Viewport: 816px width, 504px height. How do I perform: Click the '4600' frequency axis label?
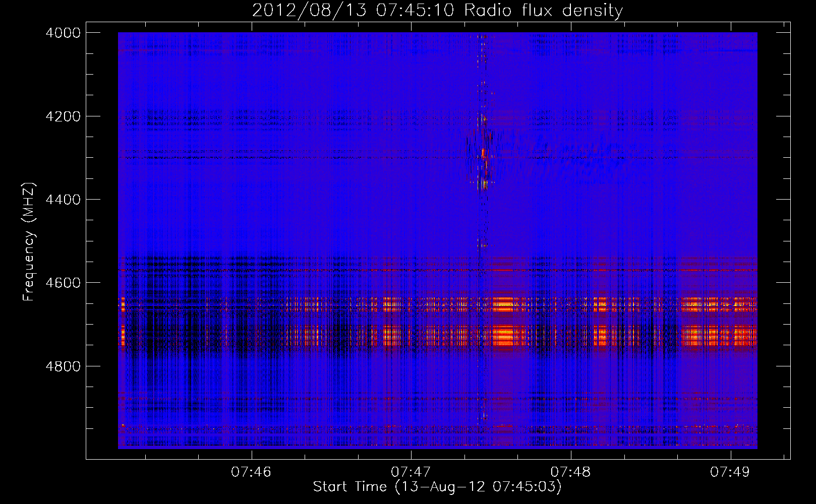tap(63, 283)
